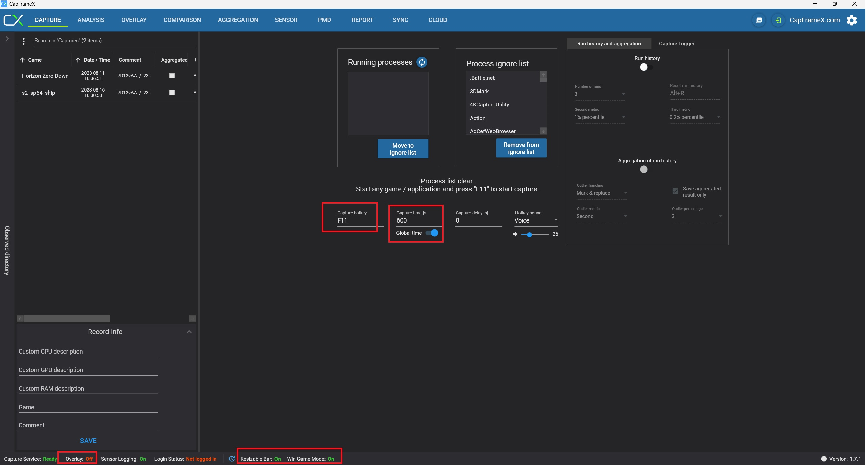Screen dimensions: 868x468
Task: Expand the Observed directory side panel
Action: click(7, 39)
